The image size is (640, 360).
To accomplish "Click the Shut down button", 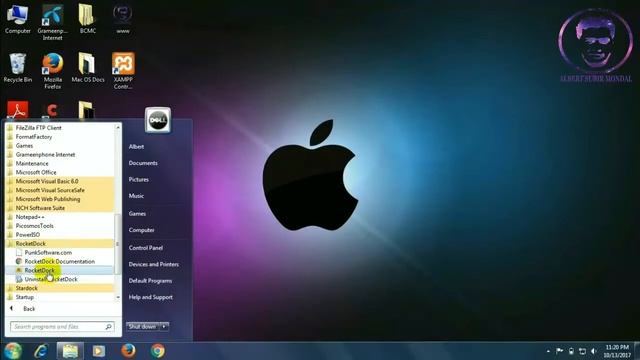I will pos(143,327).
